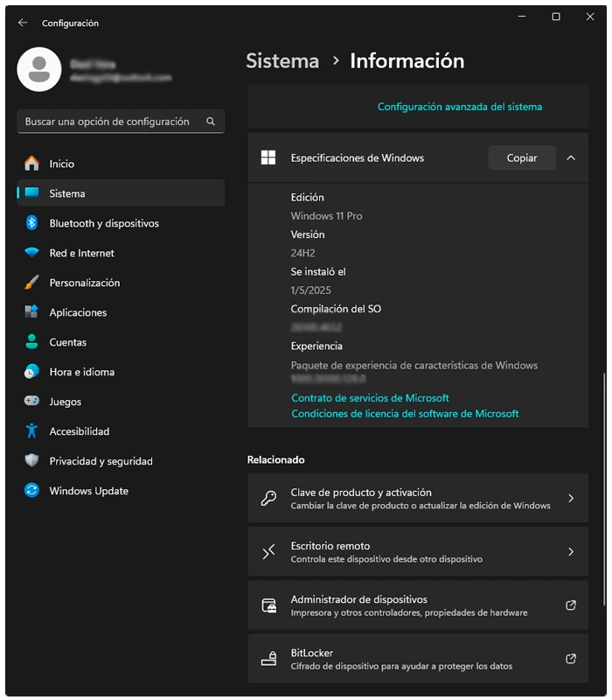Open Bluetooth settings via its icon
The height and width of the screenshot is (700, 612).
point(31,223)
